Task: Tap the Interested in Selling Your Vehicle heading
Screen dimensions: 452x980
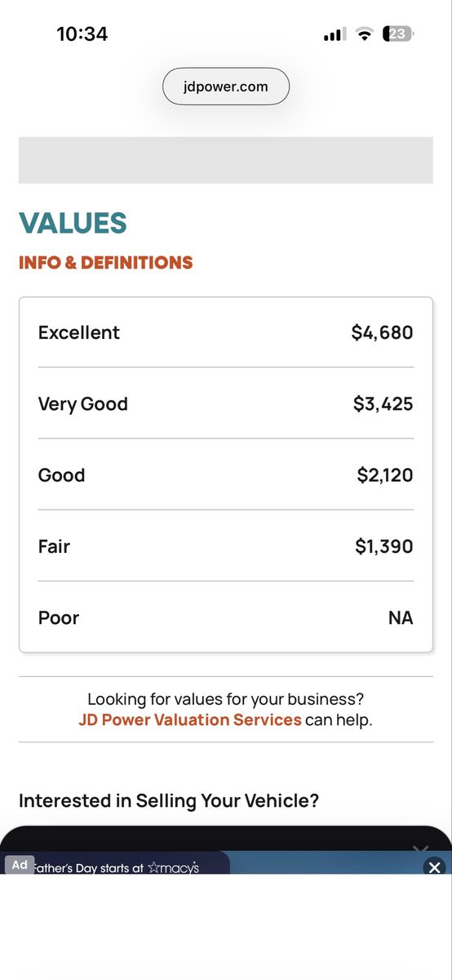Action: (169, 800)
